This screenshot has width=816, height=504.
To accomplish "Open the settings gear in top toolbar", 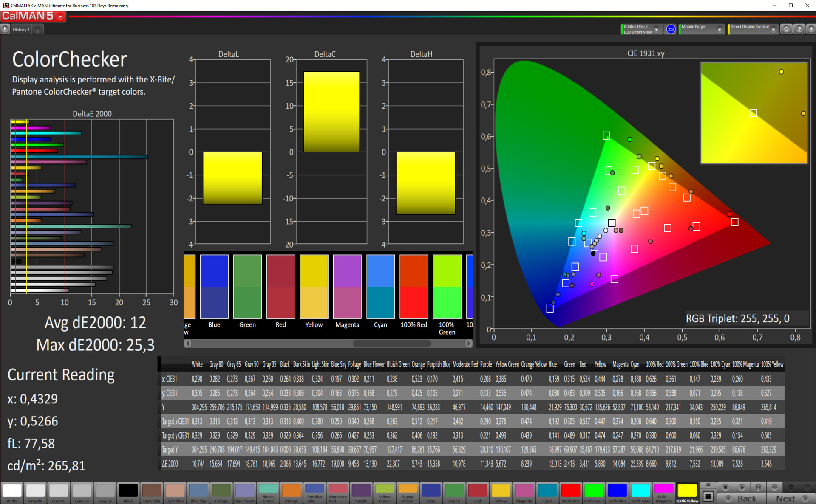I will coord(786,29).
